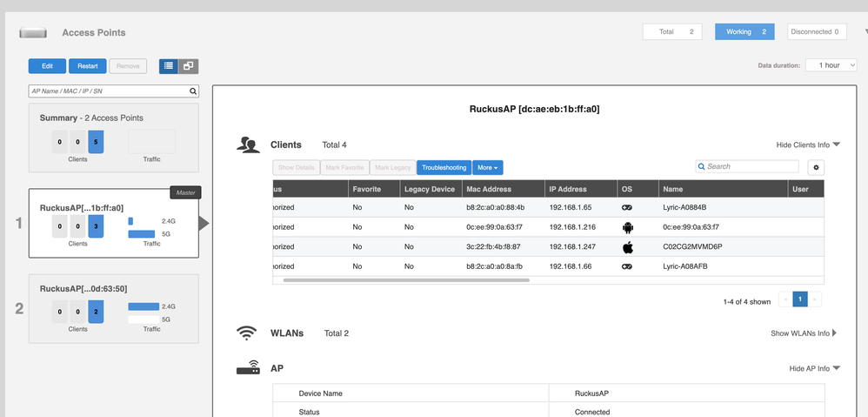Viewport: 868px width, 417px height.
Task: Click the Clients people icon
Action: pos(248,145)
